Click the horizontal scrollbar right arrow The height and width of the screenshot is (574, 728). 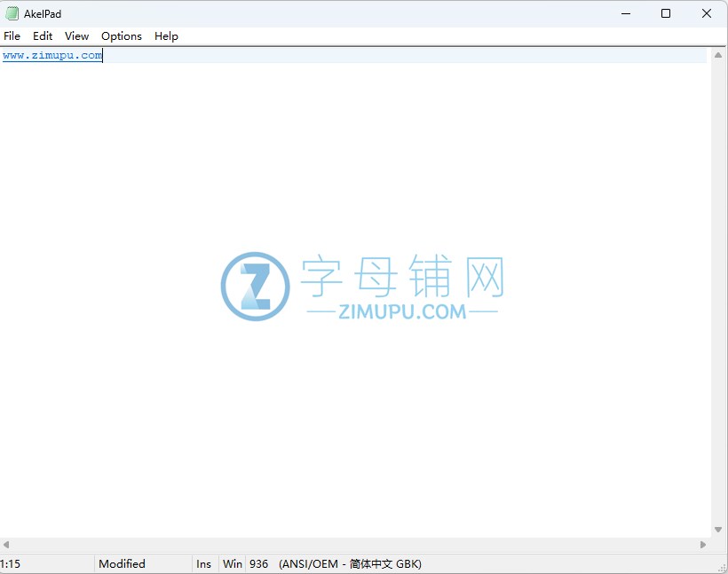coord(703,545)
